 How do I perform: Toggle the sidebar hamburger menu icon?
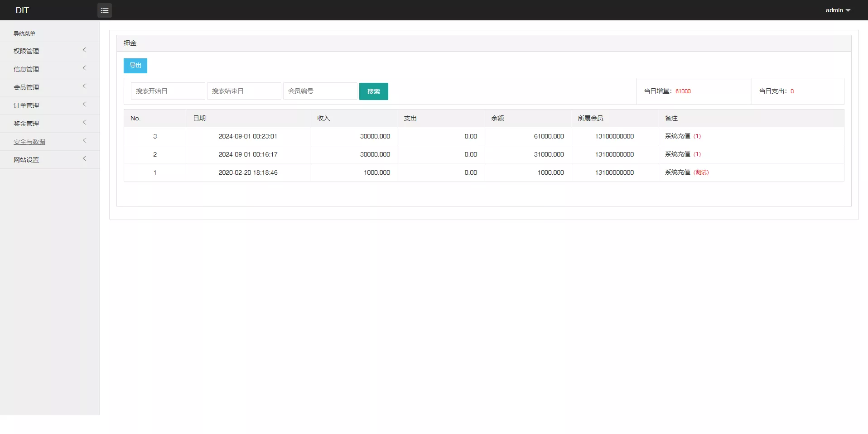click(105, 10)
